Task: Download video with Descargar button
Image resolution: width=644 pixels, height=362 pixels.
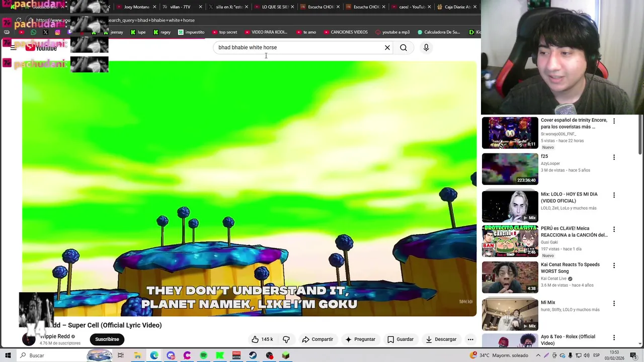Action: [441, 339]
